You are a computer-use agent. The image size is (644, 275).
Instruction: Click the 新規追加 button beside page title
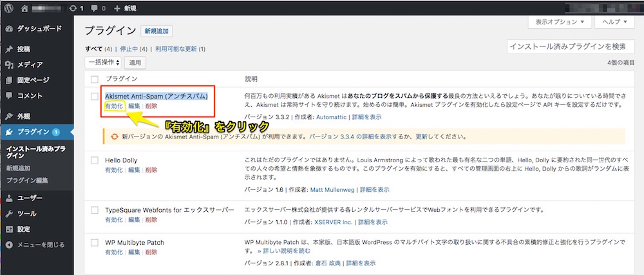156,31
